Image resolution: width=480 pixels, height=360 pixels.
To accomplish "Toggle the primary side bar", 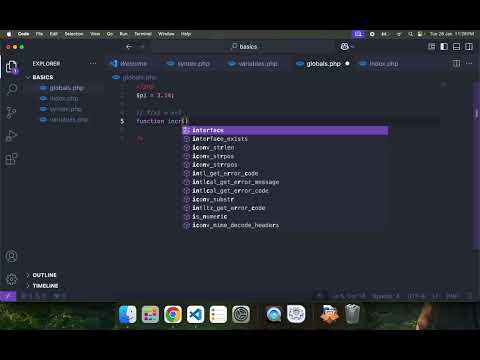I will (444, 46).
